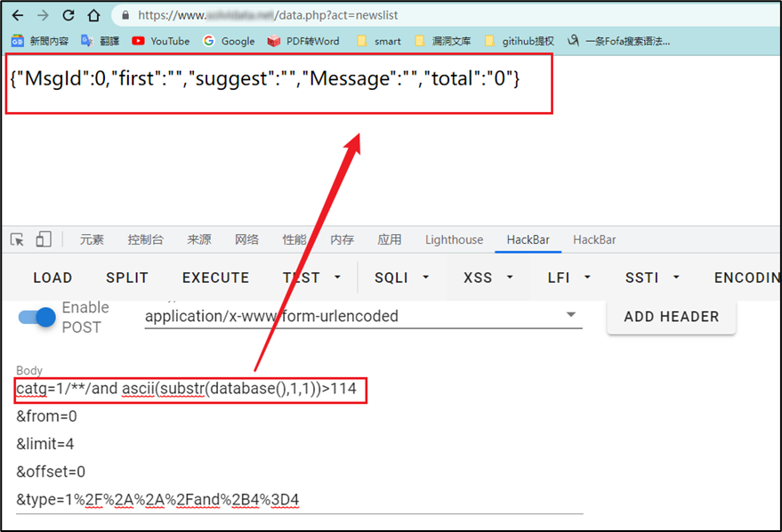Screen dimensions: 782x532
Task: Expand the LFI dropdown menu
Action: (x=569, y=278)
